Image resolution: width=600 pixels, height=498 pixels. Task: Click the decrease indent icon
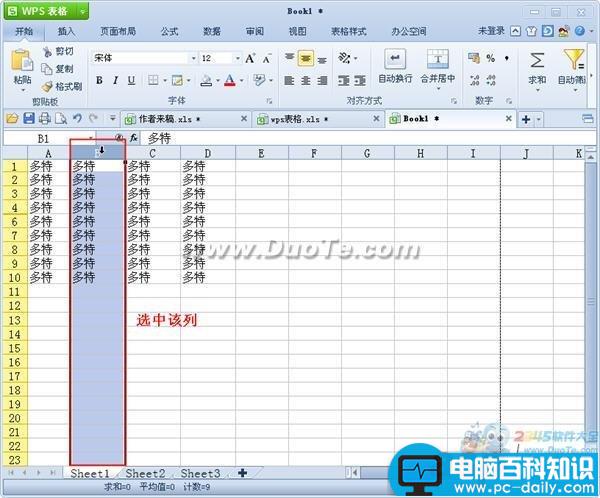click(x=344, y=80)
